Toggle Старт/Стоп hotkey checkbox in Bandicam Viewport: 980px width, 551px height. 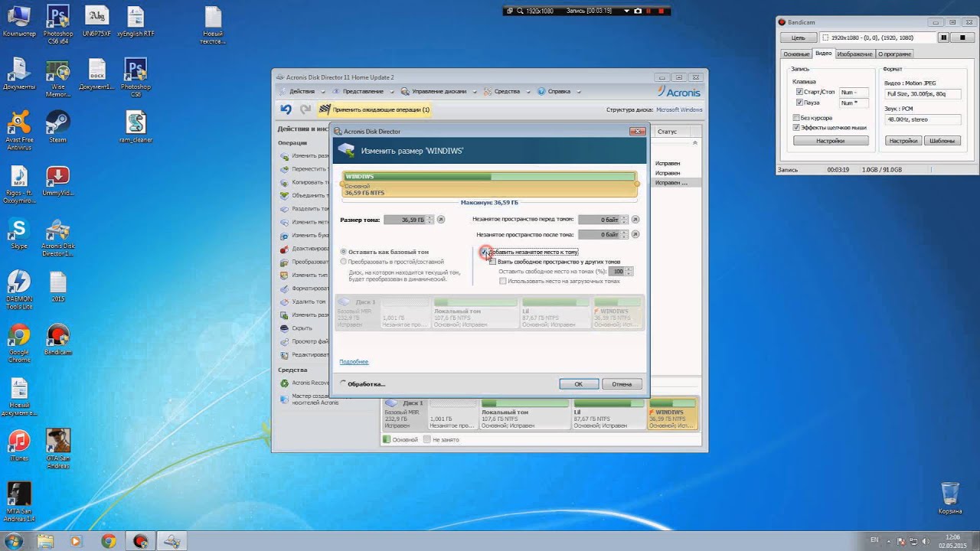point(799,92)
